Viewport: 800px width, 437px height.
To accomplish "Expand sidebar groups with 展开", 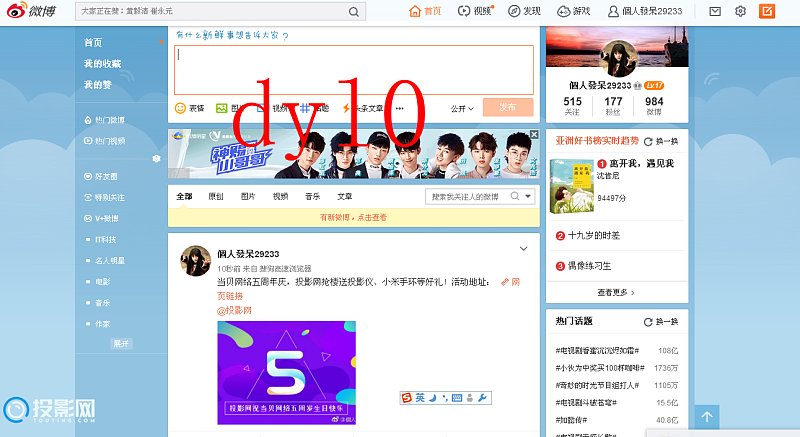I will [x=121, y=344].
